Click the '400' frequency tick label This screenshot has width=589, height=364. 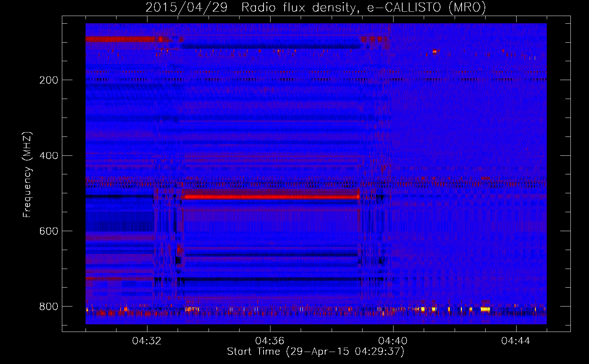pyautogui.click(x=49, y=156)
